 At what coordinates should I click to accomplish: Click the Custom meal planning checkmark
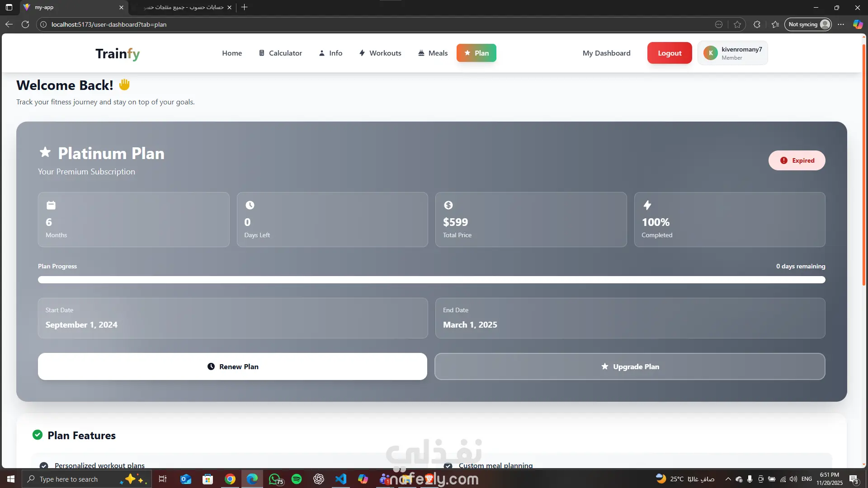448,465
